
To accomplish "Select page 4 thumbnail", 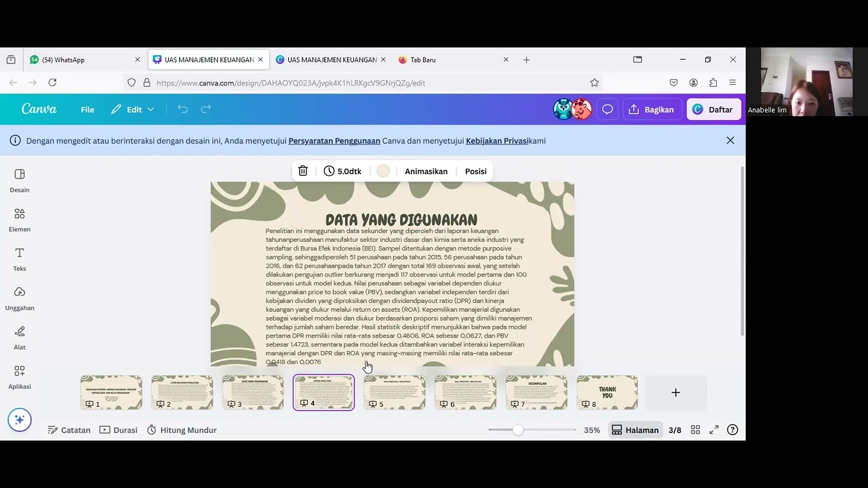I will 323,392.
